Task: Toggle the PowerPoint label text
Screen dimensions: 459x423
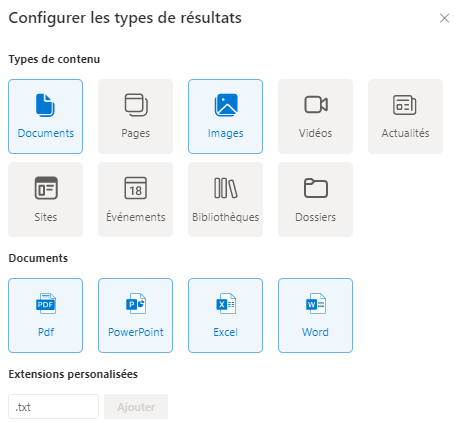Action: [136, 332]
